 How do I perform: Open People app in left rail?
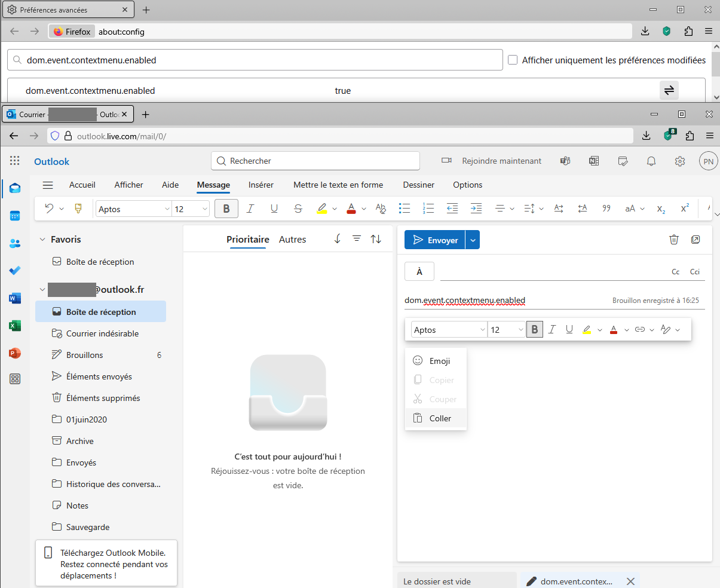point(15,243)
